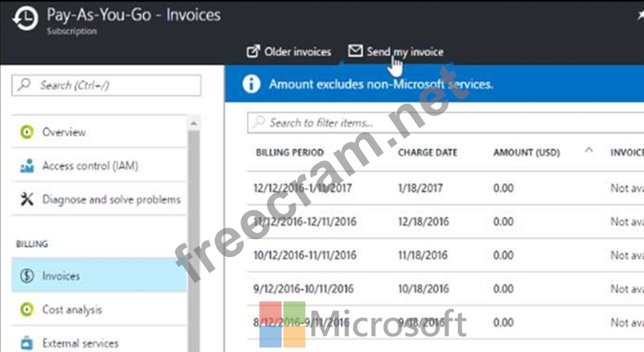The width and height of the screenshot is (644, 352).
Task: Click charge date 12/18/2016
Action: pos(424,222)
